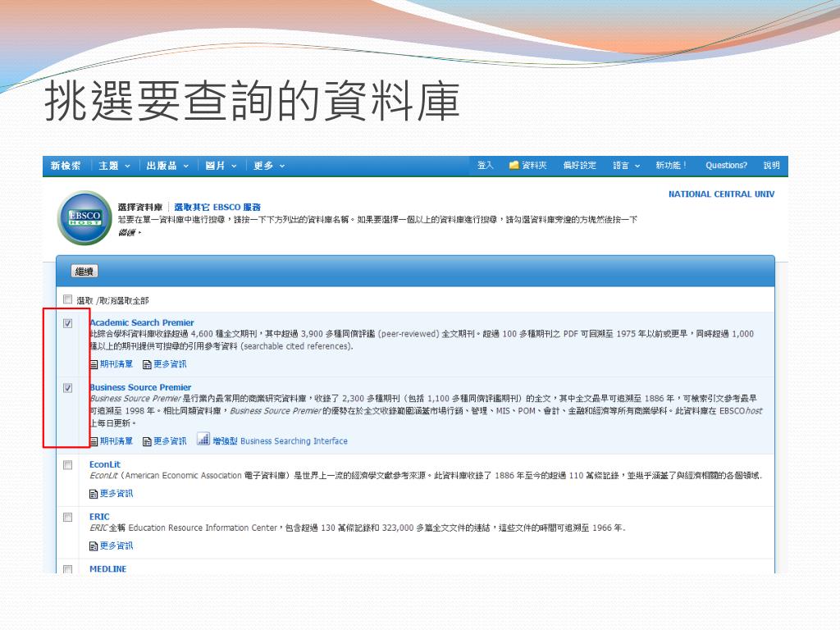This screenshot has height=630, width=840.
Task: Toggle the 選取/取消選取全部 checkbox
Action: (x=67, y=299)
